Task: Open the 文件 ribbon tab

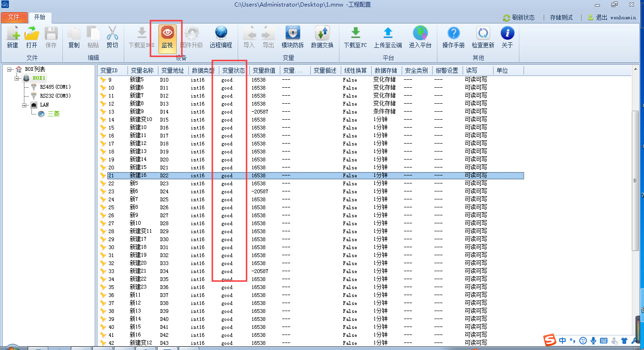Action: (x=14, y=17)
